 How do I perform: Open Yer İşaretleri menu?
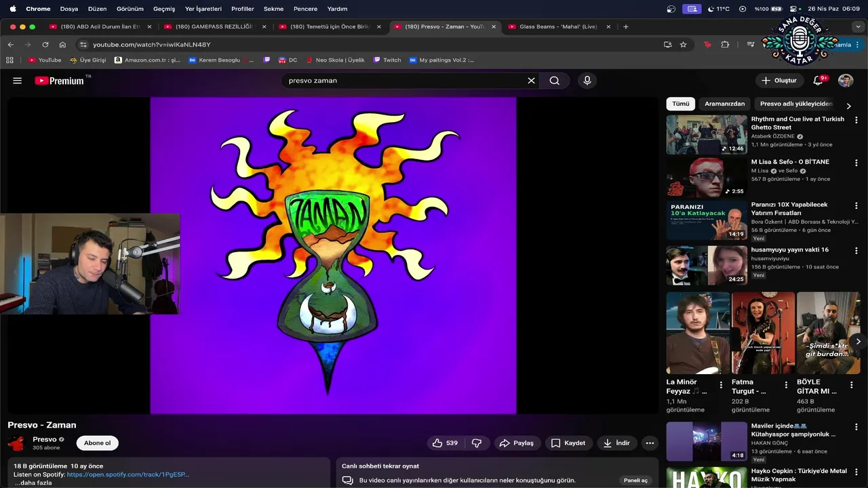[203, 9]
